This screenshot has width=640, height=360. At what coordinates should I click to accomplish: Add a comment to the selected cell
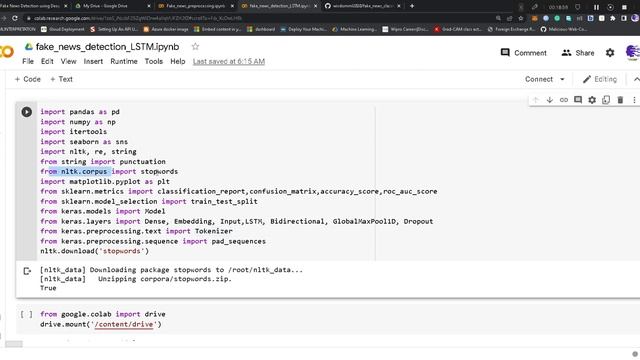point(578,100)
